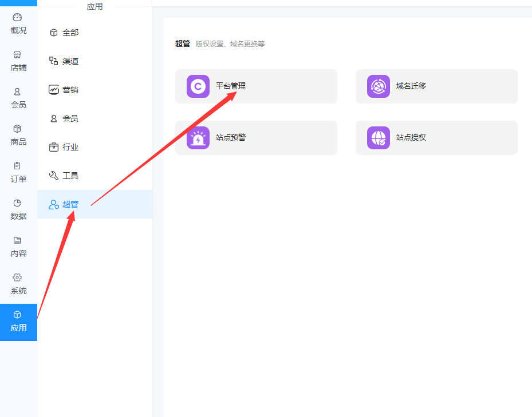
Task: Open the 站点预警 siren alarm icon
Action: (198, 138)
